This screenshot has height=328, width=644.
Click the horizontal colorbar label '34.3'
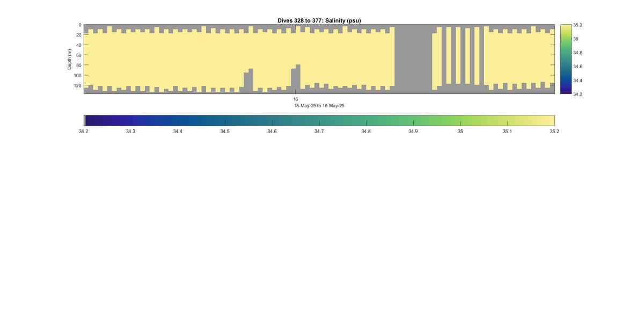point(131,132)
